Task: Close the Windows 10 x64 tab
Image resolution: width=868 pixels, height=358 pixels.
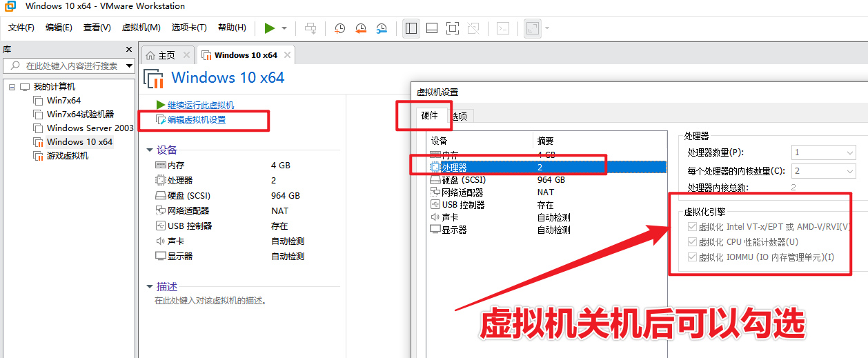Action: click(288, 55)
